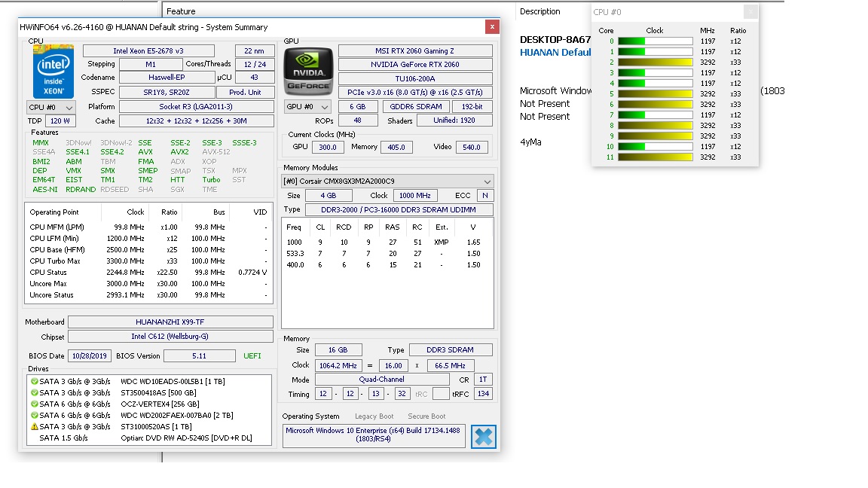
Task: Click the Intel Xeon E5-2678 v3 field
Action: pos(148,51)
